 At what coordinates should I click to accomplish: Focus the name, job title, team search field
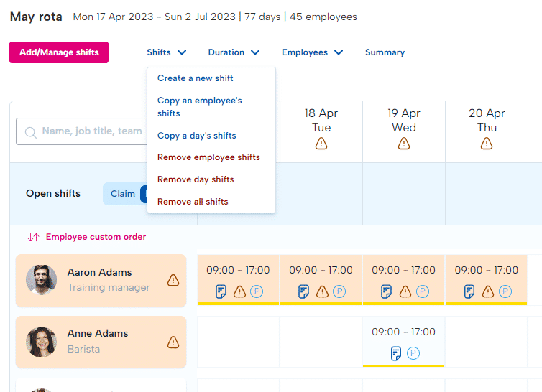(x=81, y=131)
